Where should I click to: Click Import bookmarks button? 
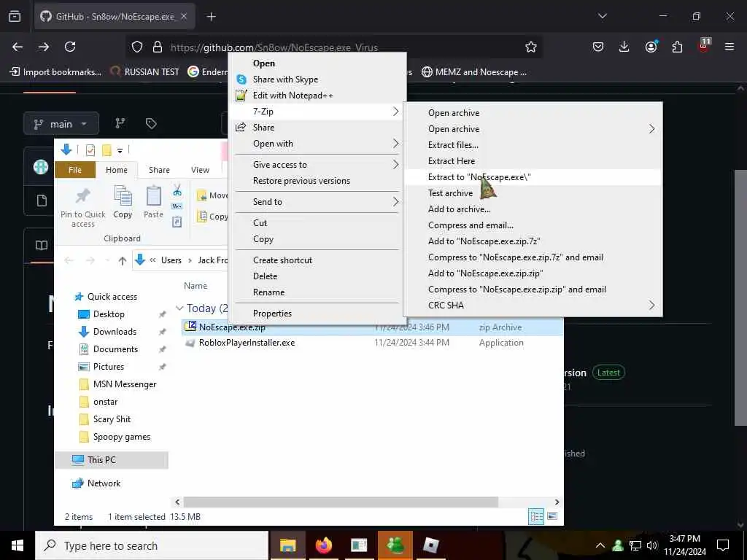click(x=55, y=72)
